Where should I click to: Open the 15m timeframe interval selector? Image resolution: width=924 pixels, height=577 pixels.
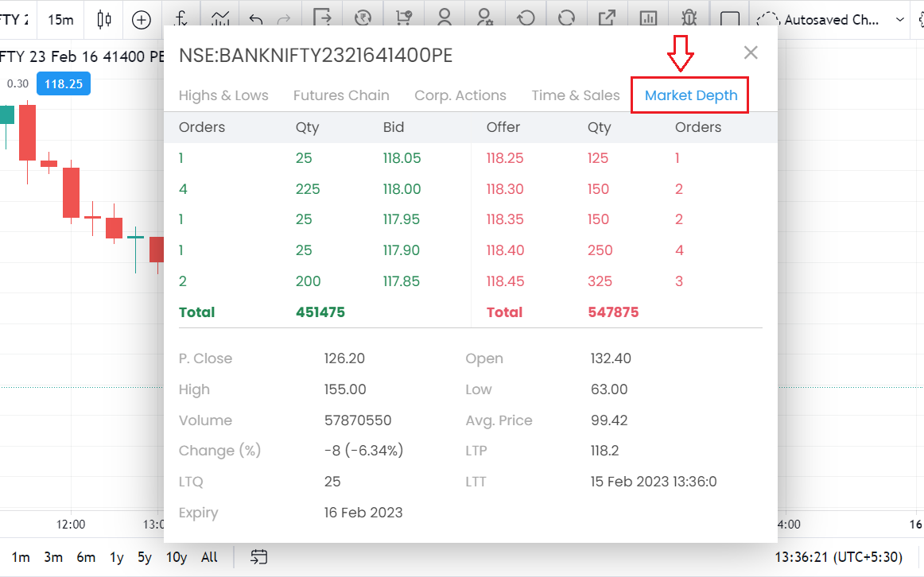pos(60,20)
